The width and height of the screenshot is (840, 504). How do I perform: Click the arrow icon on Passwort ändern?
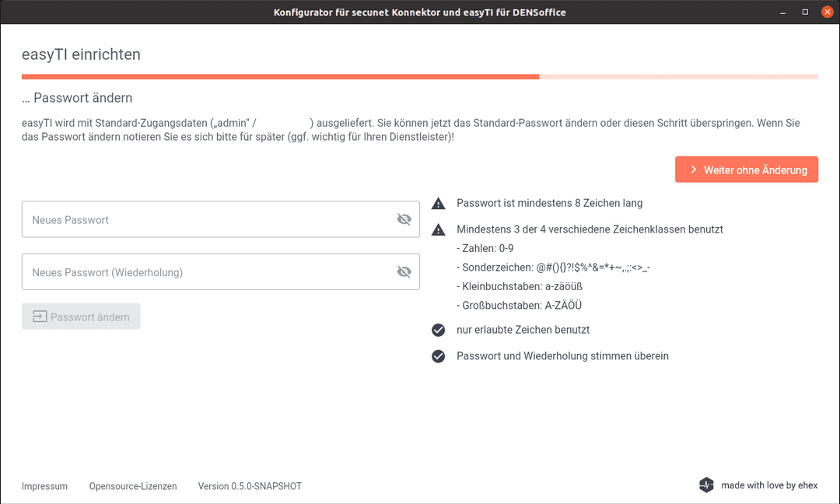(x=39, y=317)
